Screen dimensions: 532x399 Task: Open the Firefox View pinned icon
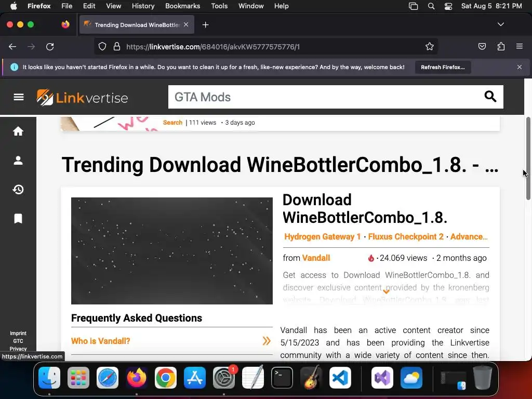[x=65, y=24]
